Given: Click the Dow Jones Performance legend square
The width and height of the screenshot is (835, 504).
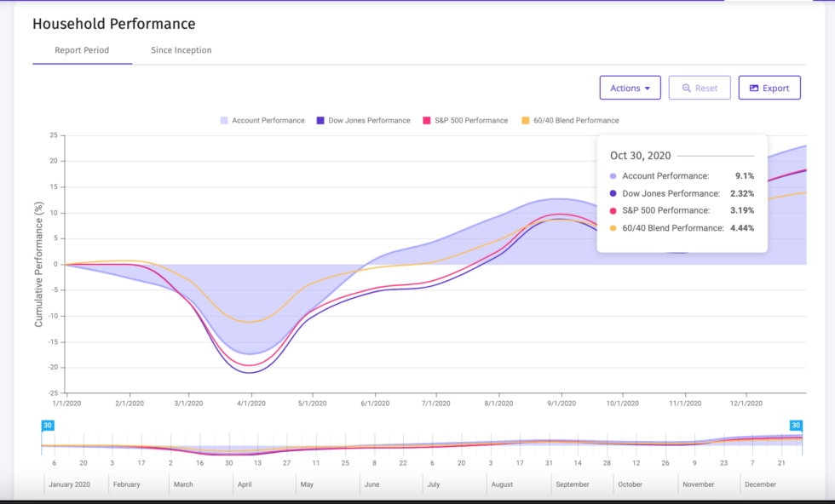Looking at the screenshot, I should coord(319,120).
